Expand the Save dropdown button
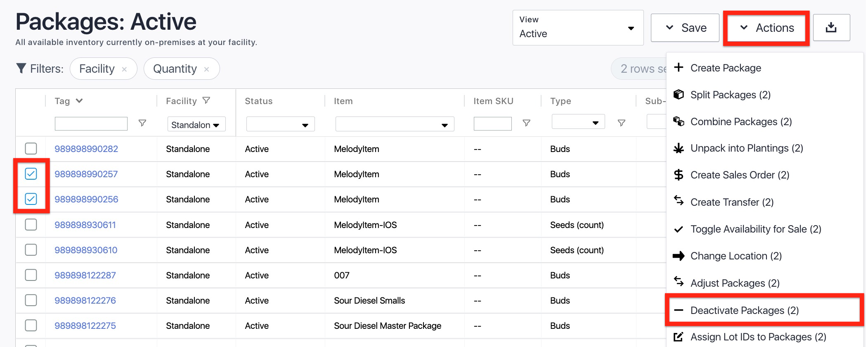The height and width of the screenshot is (347, 868). pos(685,28)
